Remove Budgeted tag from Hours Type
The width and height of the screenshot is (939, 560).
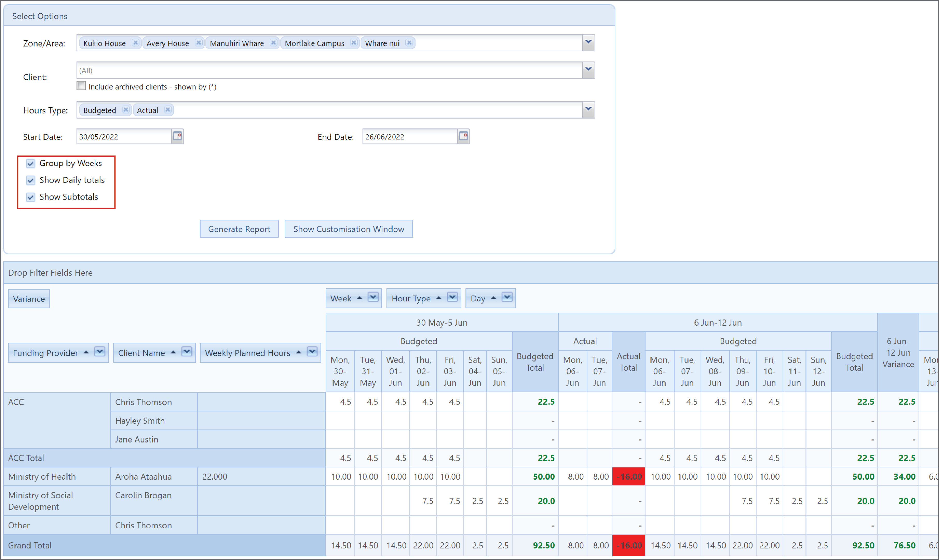point(126,110)
